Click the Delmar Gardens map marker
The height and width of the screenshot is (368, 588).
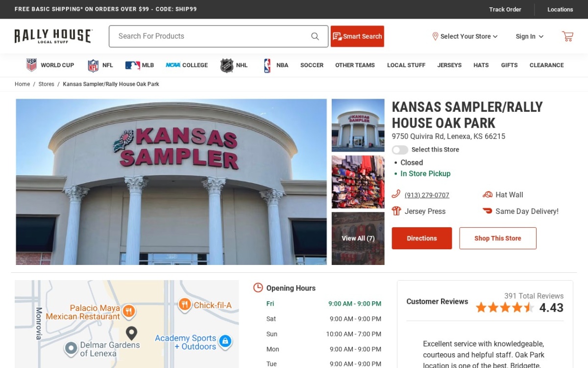[x=71, y=348]
